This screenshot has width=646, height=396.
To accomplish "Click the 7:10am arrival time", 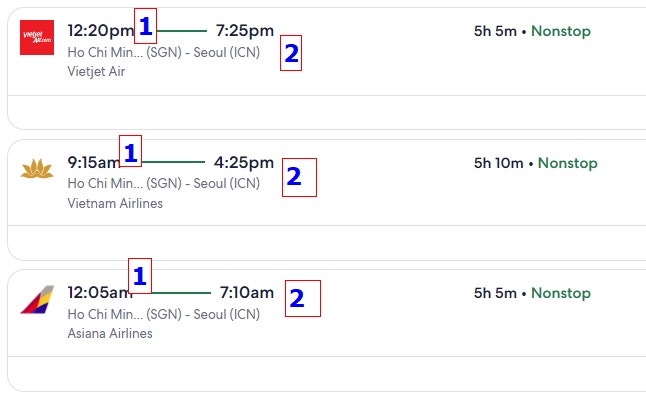I will [247, 293].
